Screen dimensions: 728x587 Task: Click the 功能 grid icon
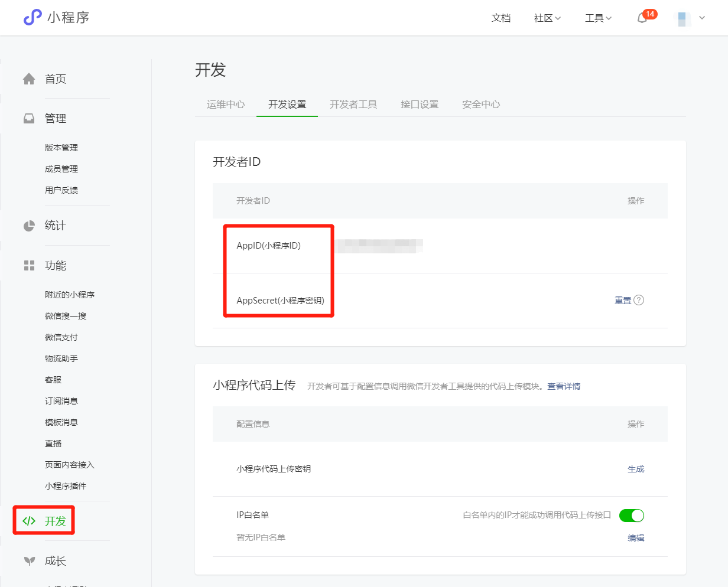(x=29, y=266)
